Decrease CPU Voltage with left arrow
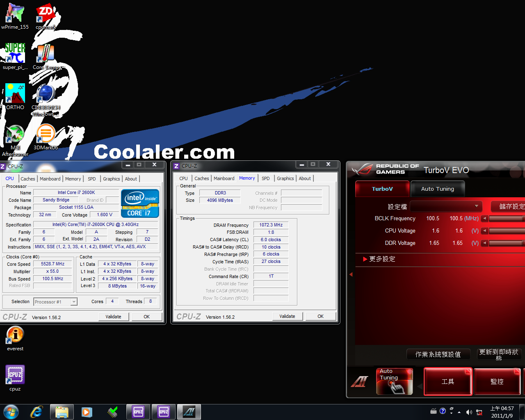 484,231
